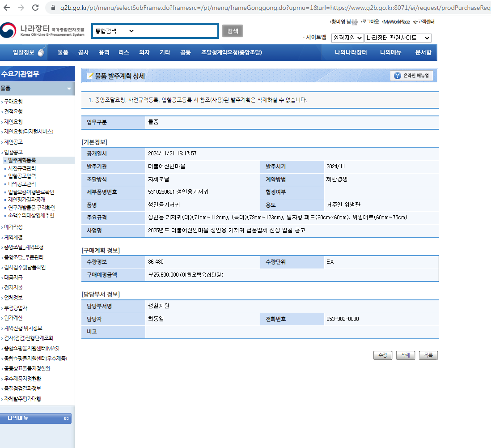Viewport: 491px width, 448px height.
Task: Click the browser back arrow
Action: tap(6, 8)
